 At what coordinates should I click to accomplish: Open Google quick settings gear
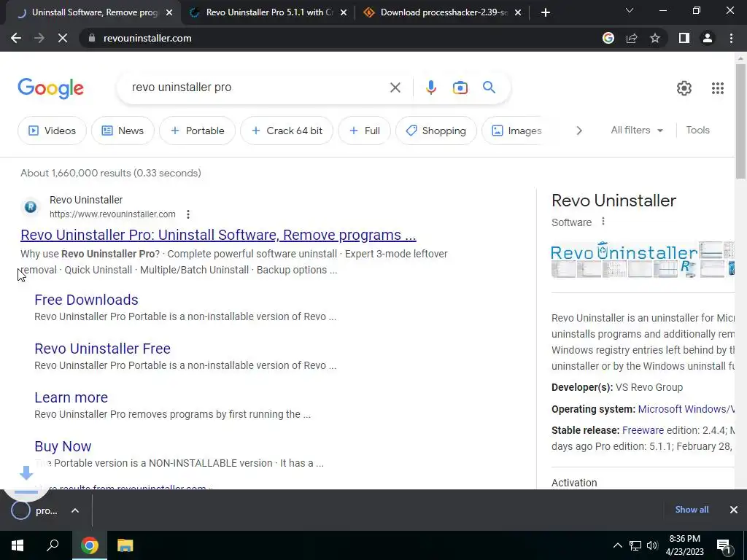point(684,88)
